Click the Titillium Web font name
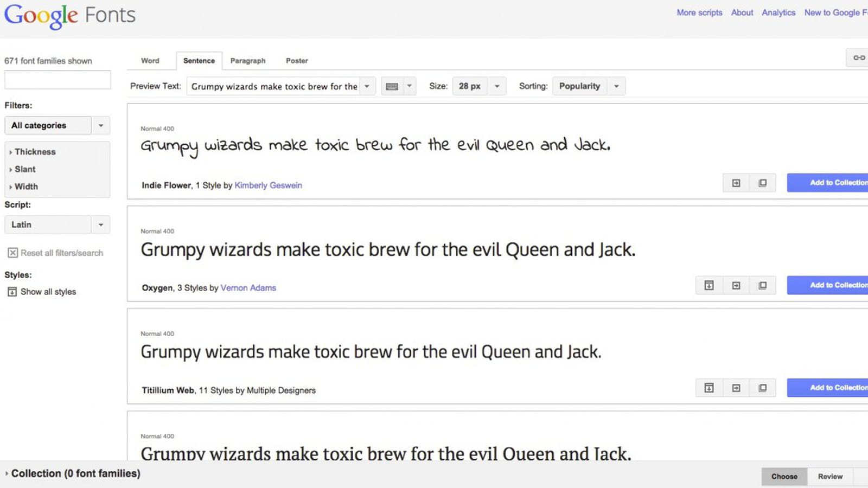Screen dimensions: 868x488 [x=168, y=390]
